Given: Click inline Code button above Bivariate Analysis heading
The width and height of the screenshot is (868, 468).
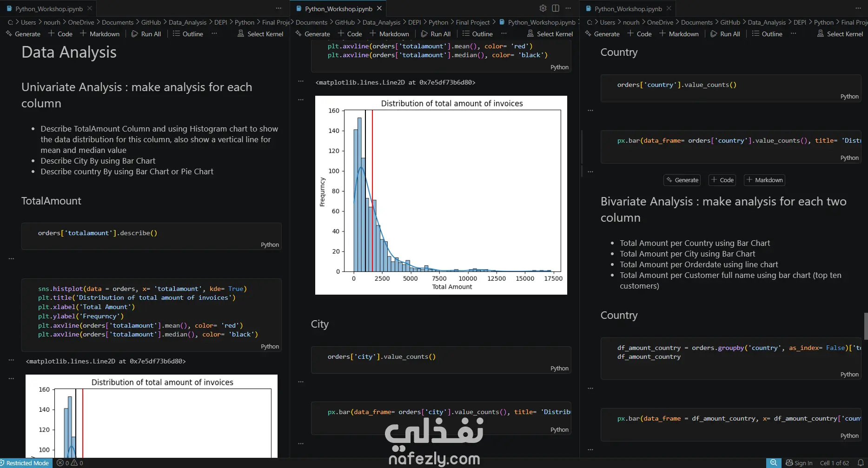Looking at the screenshot, I should coord(722,180).
